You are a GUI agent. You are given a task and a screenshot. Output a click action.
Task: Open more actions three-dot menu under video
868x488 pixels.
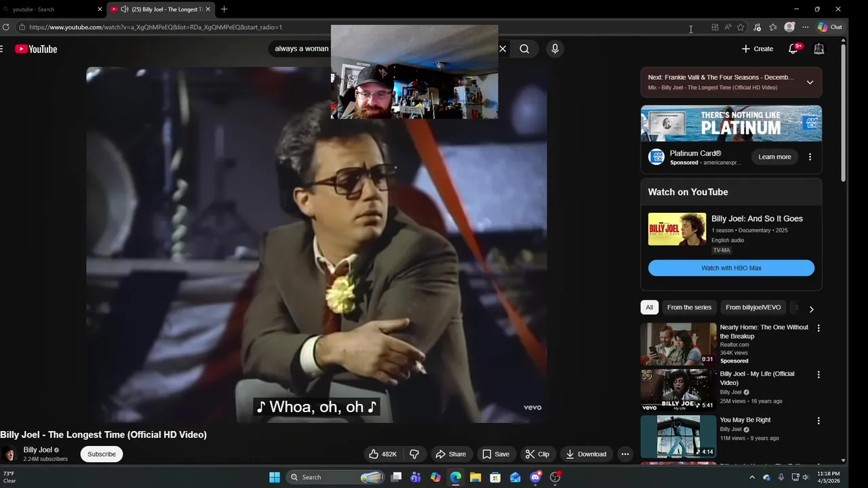(625, 454)
